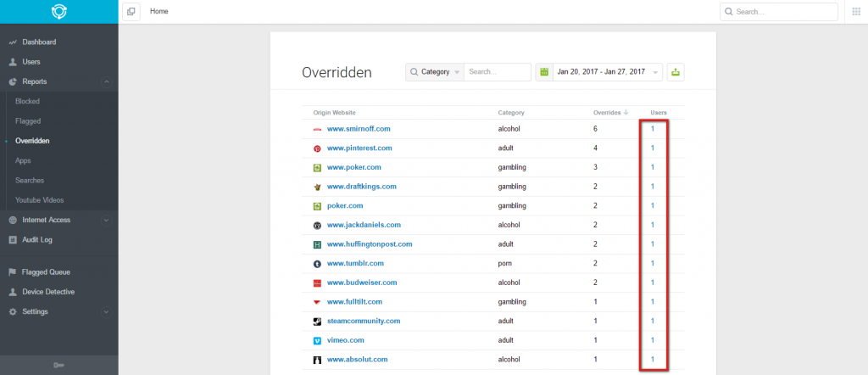Open the apps grid icon
Viewport: 868px width, 375px height.
click(856, 12)
